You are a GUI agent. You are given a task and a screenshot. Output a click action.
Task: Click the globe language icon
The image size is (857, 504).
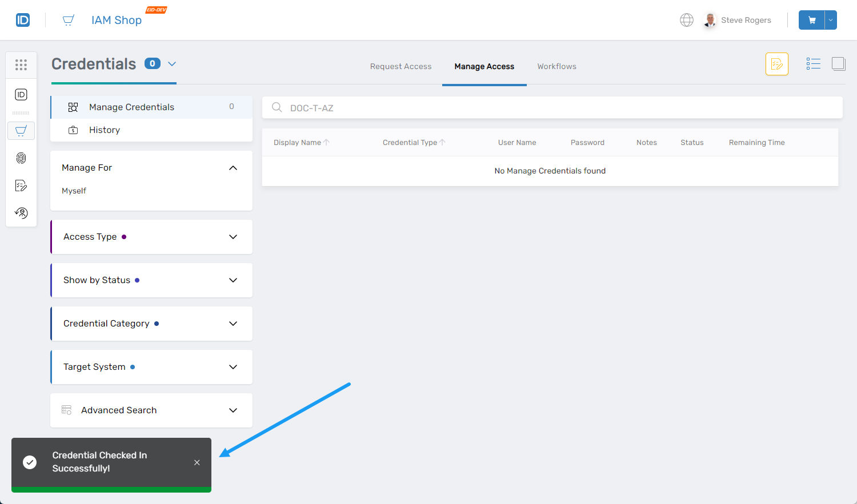pyautogui.click(x=687, y=20)
